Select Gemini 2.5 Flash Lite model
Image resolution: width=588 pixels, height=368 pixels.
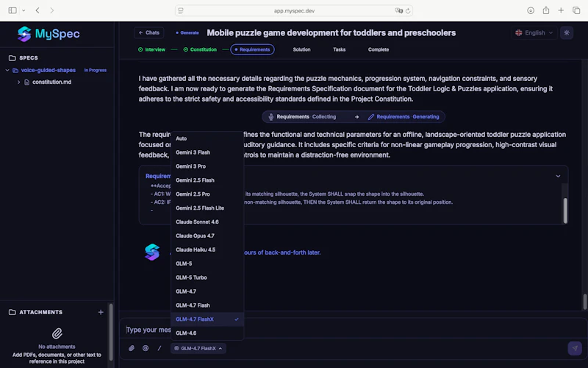pyautogui.click(x=207, y=208)
